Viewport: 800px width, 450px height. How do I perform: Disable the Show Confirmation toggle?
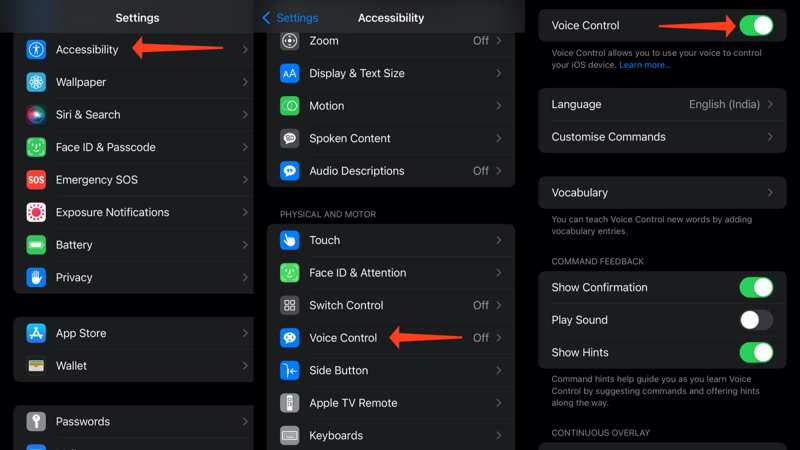coord(756,288)
